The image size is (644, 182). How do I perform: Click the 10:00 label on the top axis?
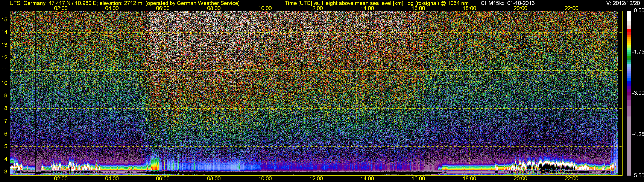coord(265,8)
